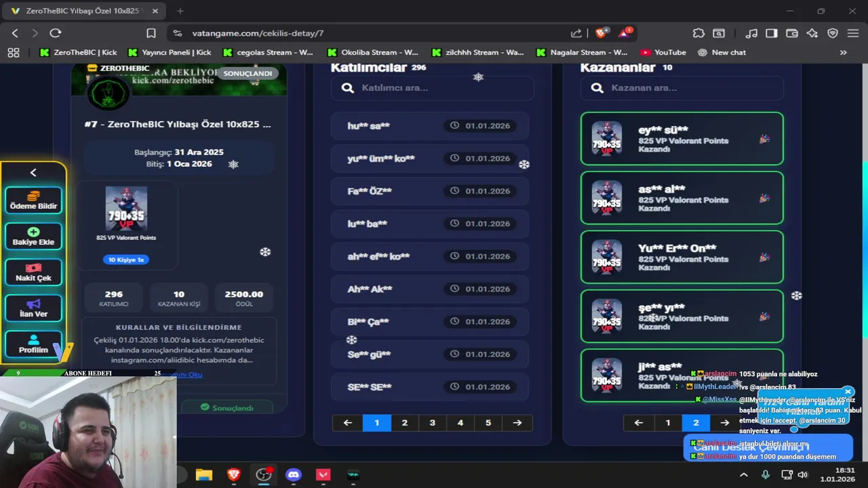868x488 pixels.
Task: Share this page via the share icon
Action: click(576, 33)
